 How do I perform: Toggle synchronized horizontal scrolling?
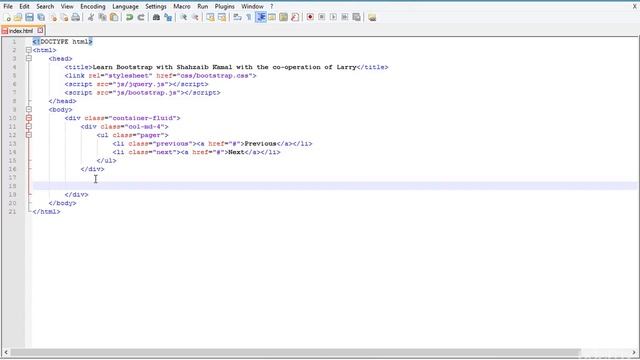(x=222, y=17)
